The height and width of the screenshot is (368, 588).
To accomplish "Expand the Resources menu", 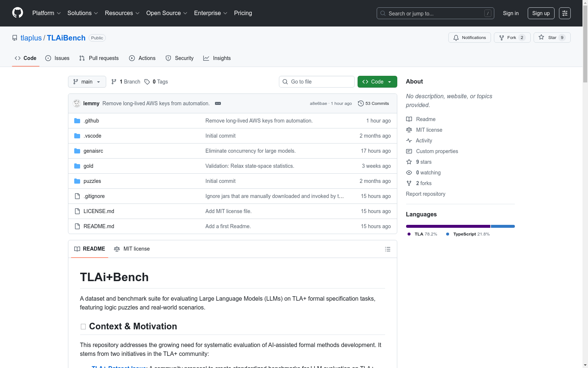I will pyautogui.click(x=122, y=13).
